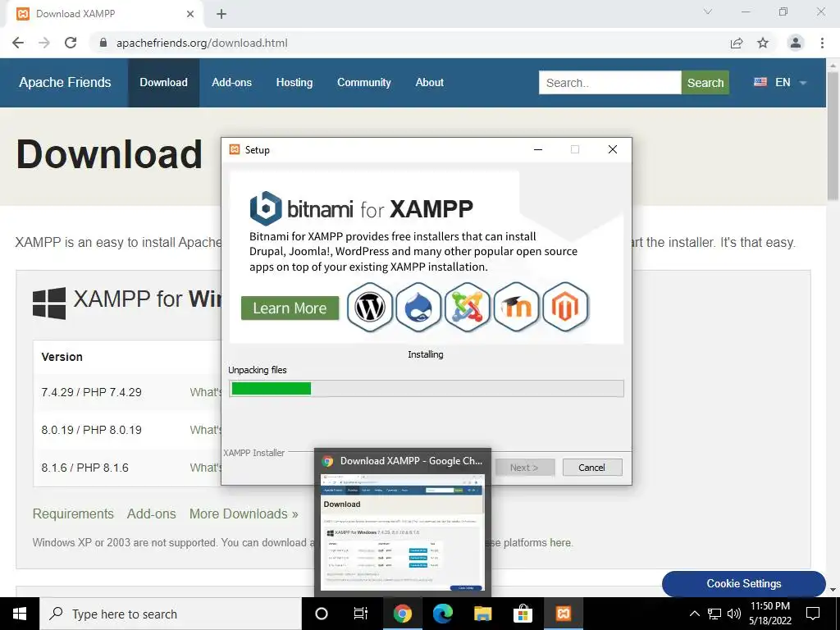Click the XAMPP icon in Setup title bar
Screen dimensions: 840x630
(234, 149)
